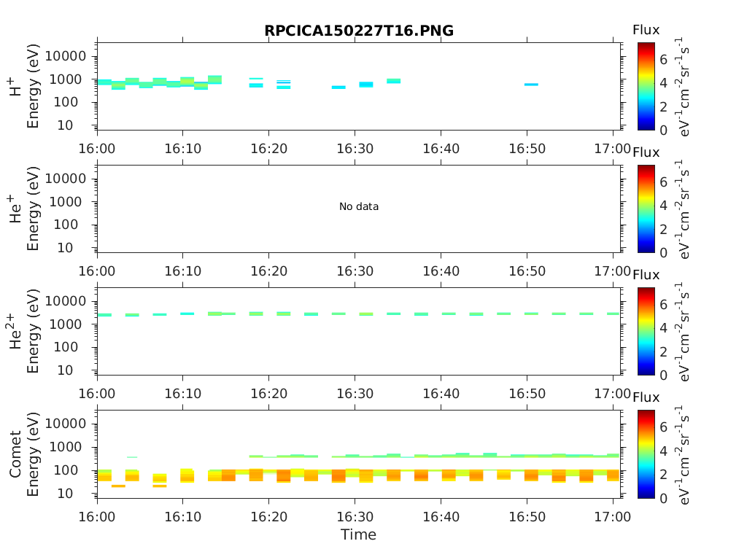Click the 1000 tick label on the He2+ panel
This screenshot has height=560, width=747.
(66, 324)
